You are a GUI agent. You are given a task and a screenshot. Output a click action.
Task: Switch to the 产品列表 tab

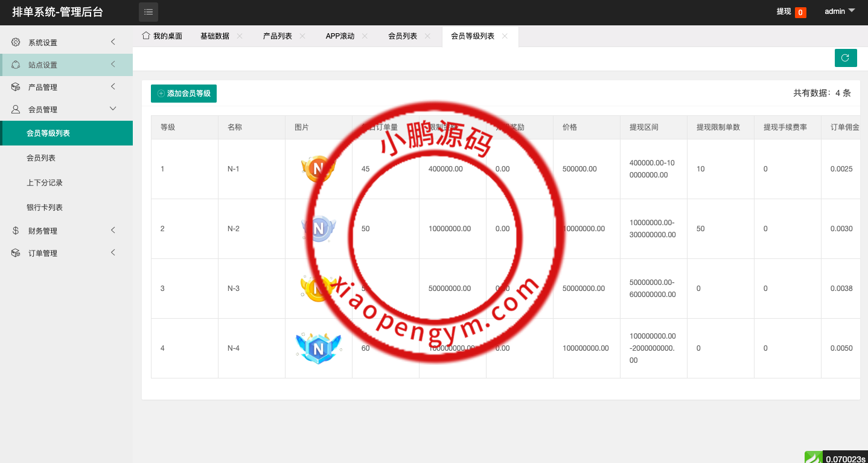[x=277, y=36]
